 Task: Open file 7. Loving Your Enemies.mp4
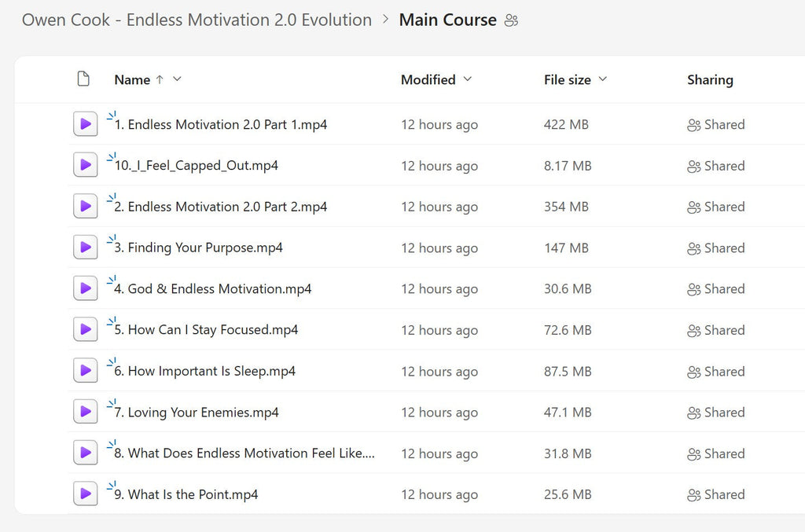coord(196,412)
